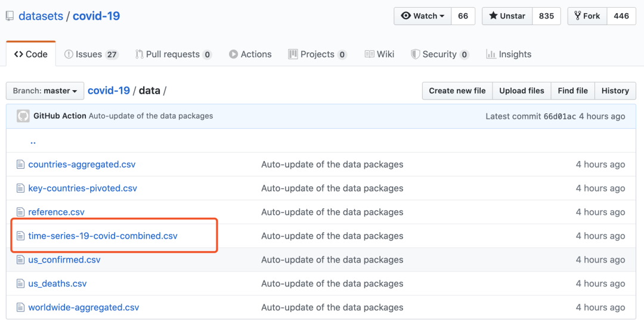Open the Watch dropdown
Viewport: 644px width, 324px height.
point(423,16)
